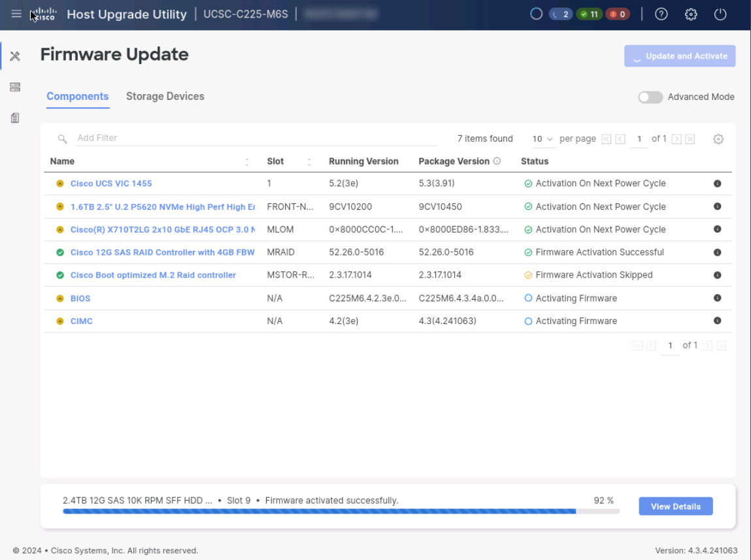Click package version 4.3(4.241063) cell
Screen dimensions: 751x560
447,321
